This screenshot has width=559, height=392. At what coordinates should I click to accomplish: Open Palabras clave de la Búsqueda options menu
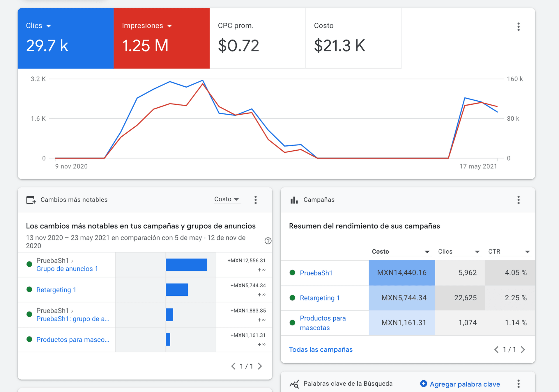coord(518,384)
